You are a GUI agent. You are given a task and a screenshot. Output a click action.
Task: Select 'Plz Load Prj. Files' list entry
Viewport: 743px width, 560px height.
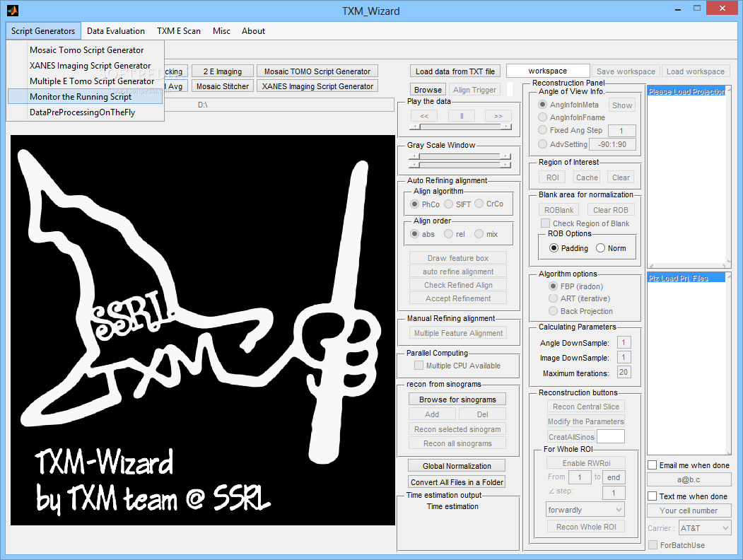[686, 278]
